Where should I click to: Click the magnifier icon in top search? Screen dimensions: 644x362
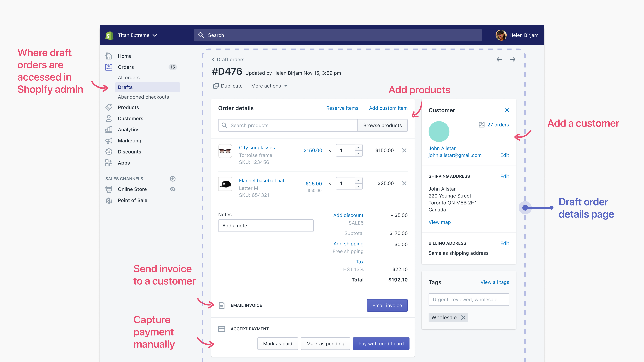point(201,35)
